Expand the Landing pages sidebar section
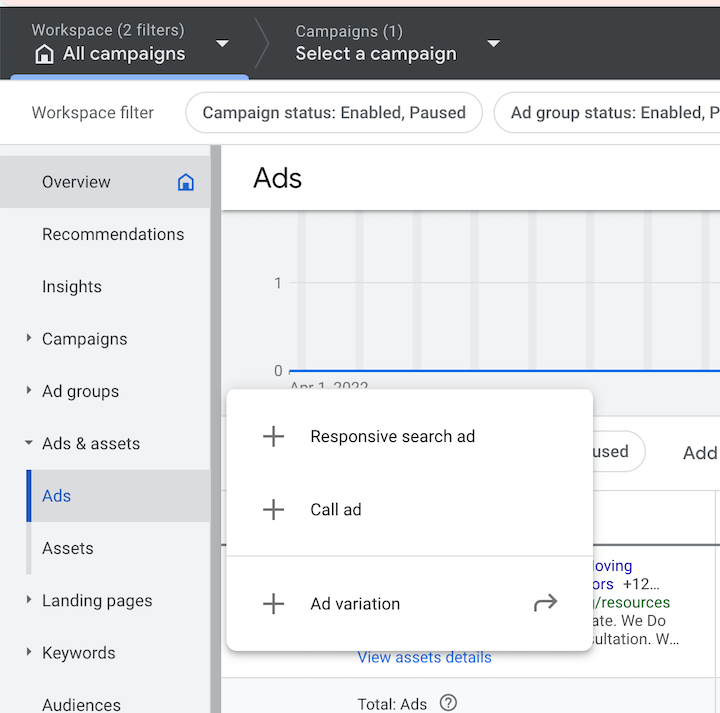This screenshot has height=713, width=720. [x=29, y=600]
